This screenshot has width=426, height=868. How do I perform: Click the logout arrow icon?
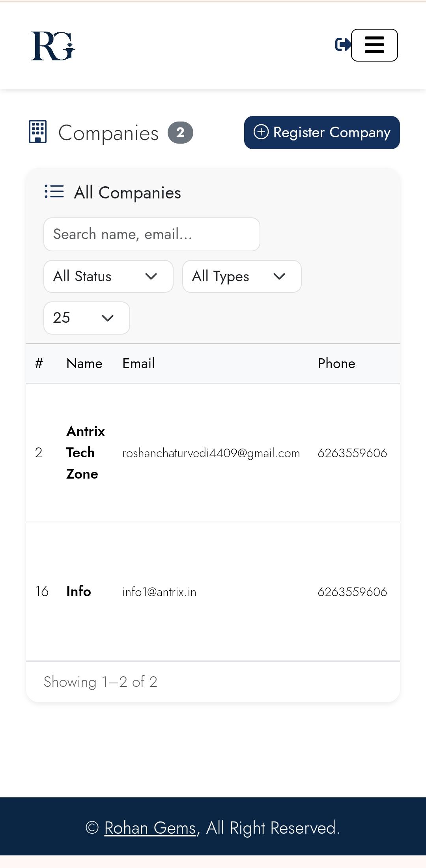343,45
